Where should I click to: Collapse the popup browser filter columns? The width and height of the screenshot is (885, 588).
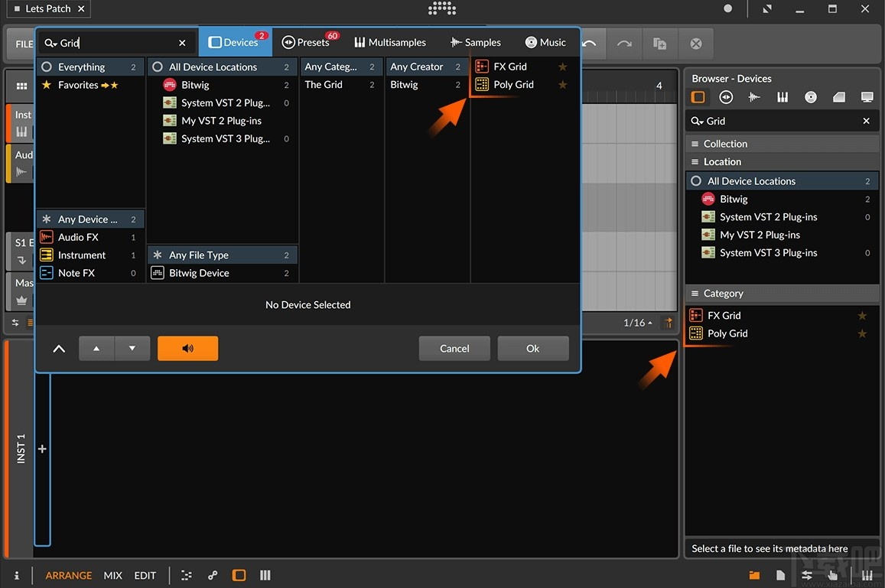click(x=59, y=349)
